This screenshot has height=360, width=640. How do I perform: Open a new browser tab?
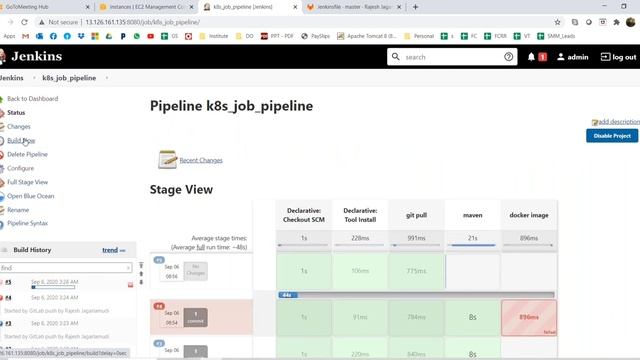[x=416, y=7]
